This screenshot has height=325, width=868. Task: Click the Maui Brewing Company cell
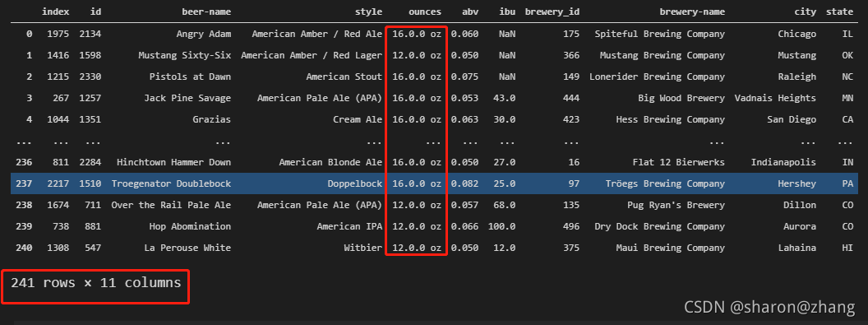tap(671, 248)
